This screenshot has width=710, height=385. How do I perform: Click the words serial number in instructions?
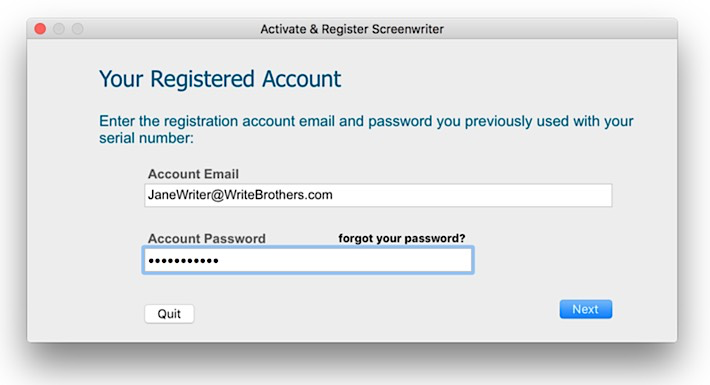(146, 138)
